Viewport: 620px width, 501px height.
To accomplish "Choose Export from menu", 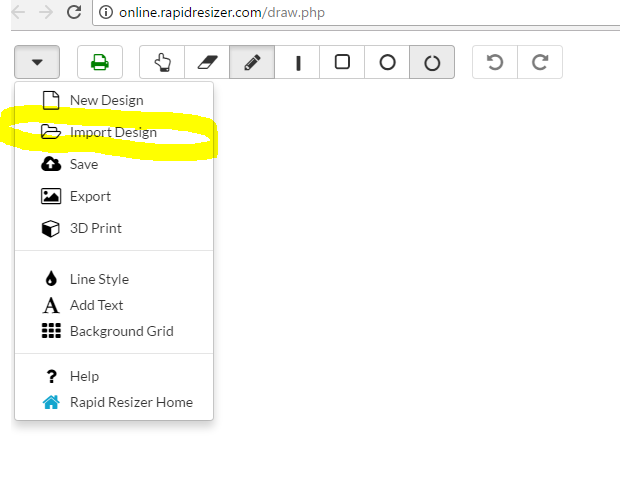I will (114, 196).
